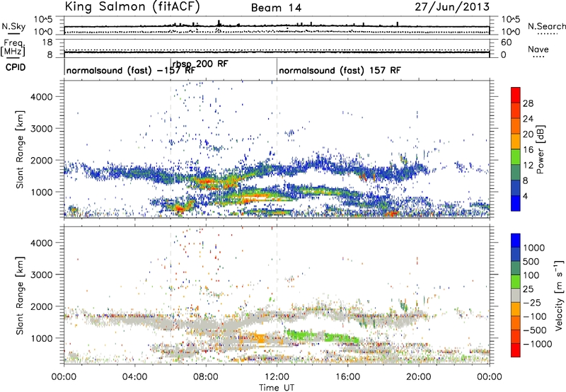Select 'rbsp 200 RF' CPID text
Screen dimensions: 566x392
tap(200, 64)
